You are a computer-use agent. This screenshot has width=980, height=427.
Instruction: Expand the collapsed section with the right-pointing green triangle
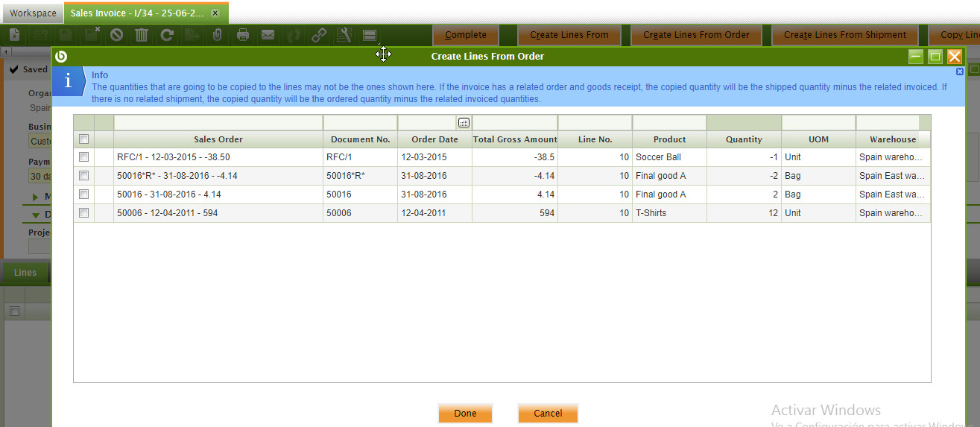(37, 197)
